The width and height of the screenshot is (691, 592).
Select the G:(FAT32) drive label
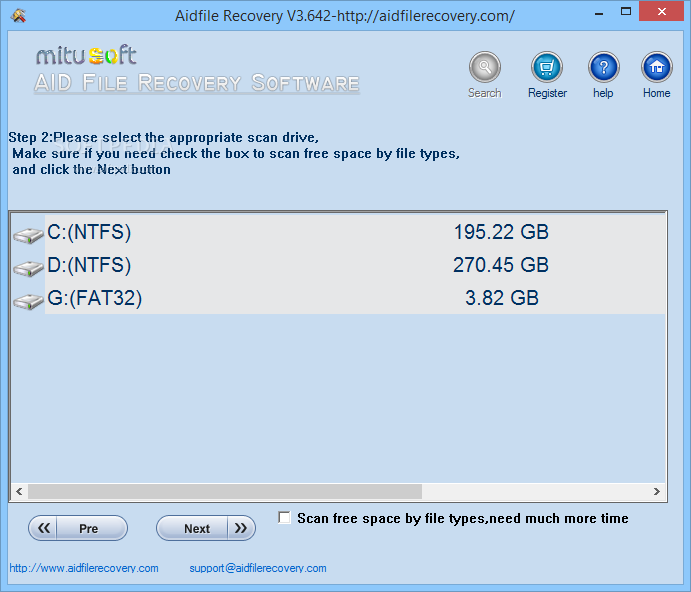tap(94, 298)
